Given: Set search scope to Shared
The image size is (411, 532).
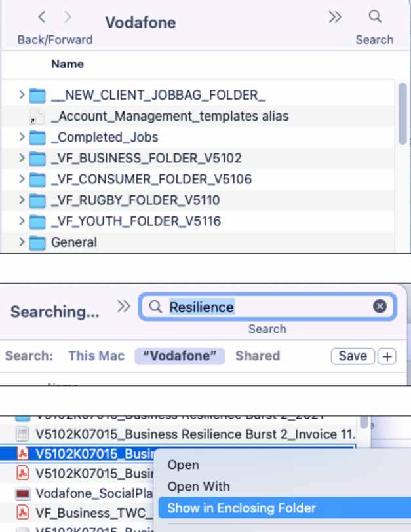Looking at the screenshot, I should pos(258,356).
